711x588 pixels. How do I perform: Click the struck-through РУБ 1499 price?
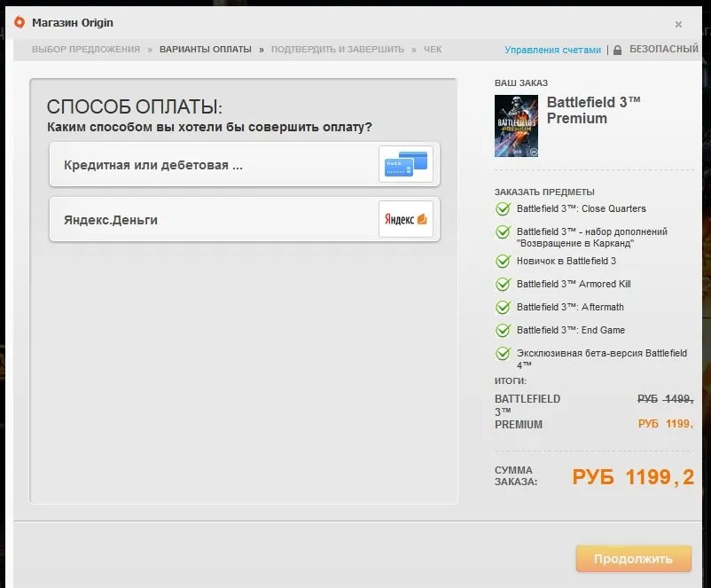click(665, 399)
